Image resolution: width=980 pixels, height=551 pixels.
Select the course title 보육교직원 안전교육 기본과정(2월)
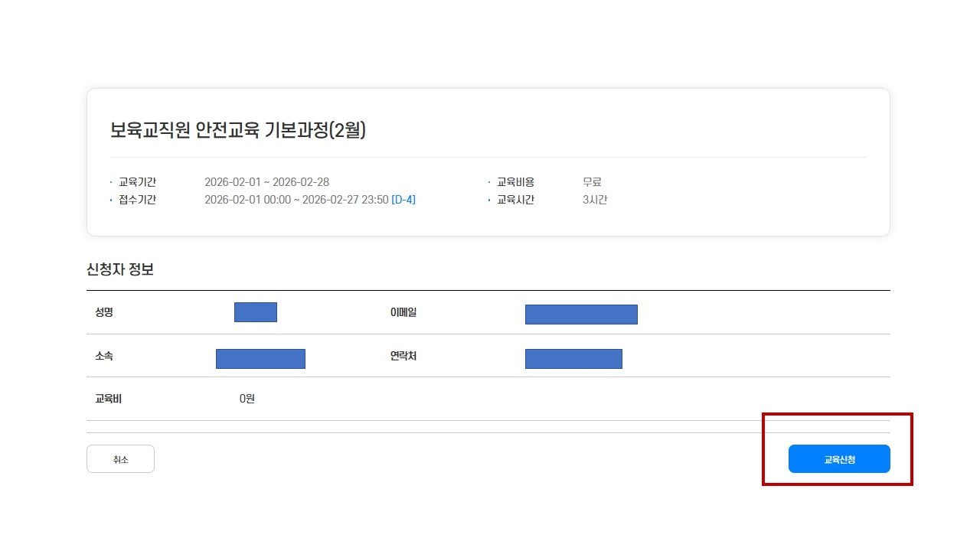238,131
